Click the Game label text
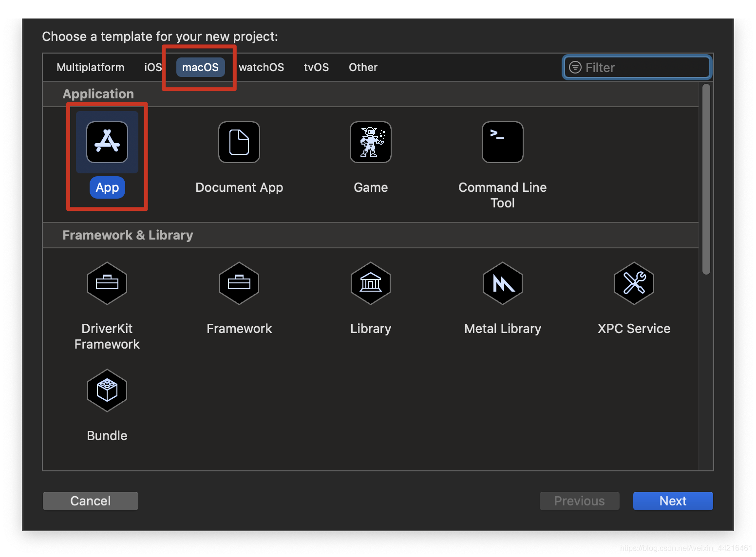Image resolution: width=756 pixels, height=557 pixels. click(x=371, y=187)
